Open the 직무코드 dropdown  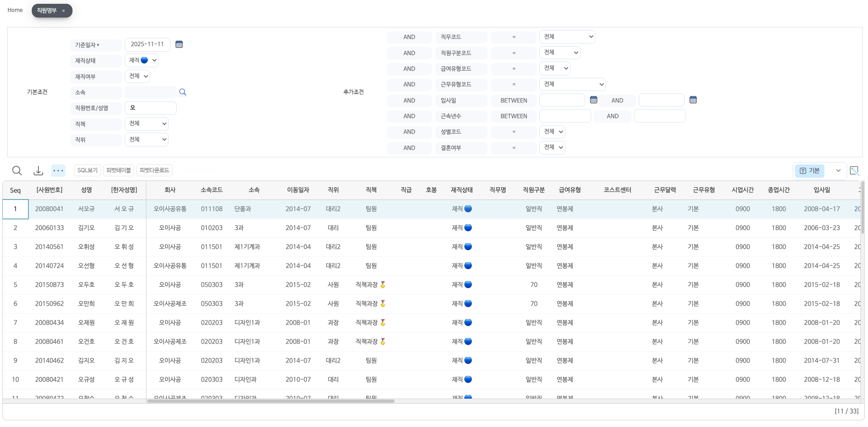tap(567, 36)
